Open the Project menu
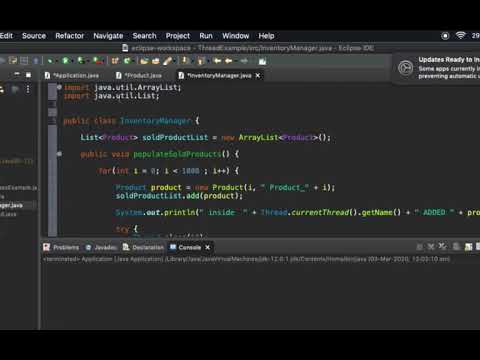Image resolution: width=480 pixels, height=360 pixels. pos(178,36)
